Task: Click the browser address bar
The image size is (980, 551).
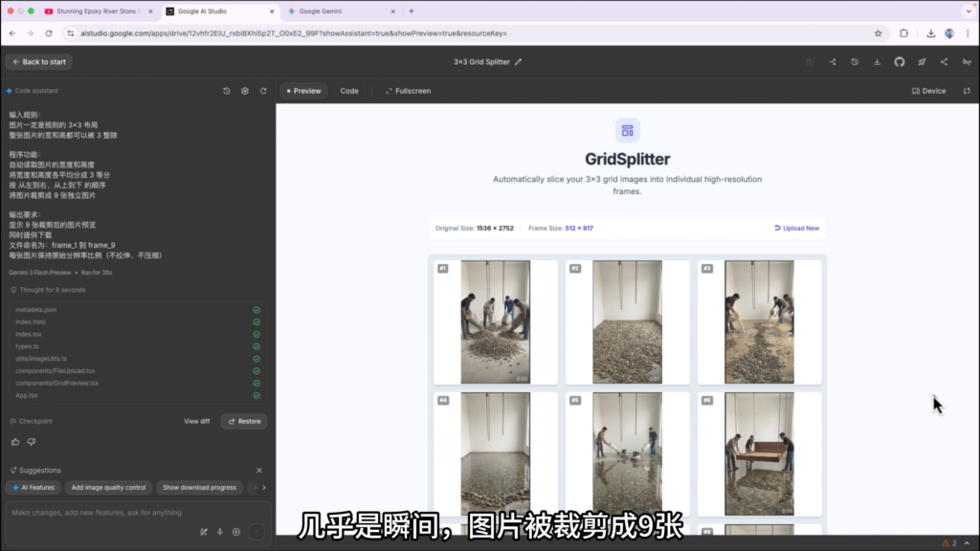Action: [x=469, y=33]
